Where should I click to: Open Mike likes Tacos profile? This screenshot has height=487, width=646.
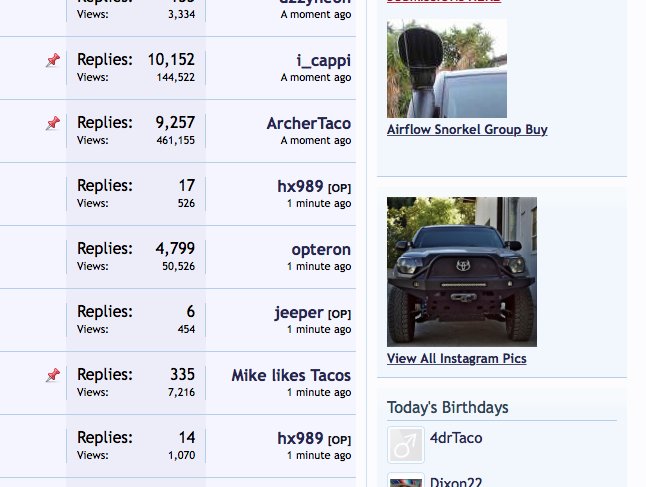(291, 375)
